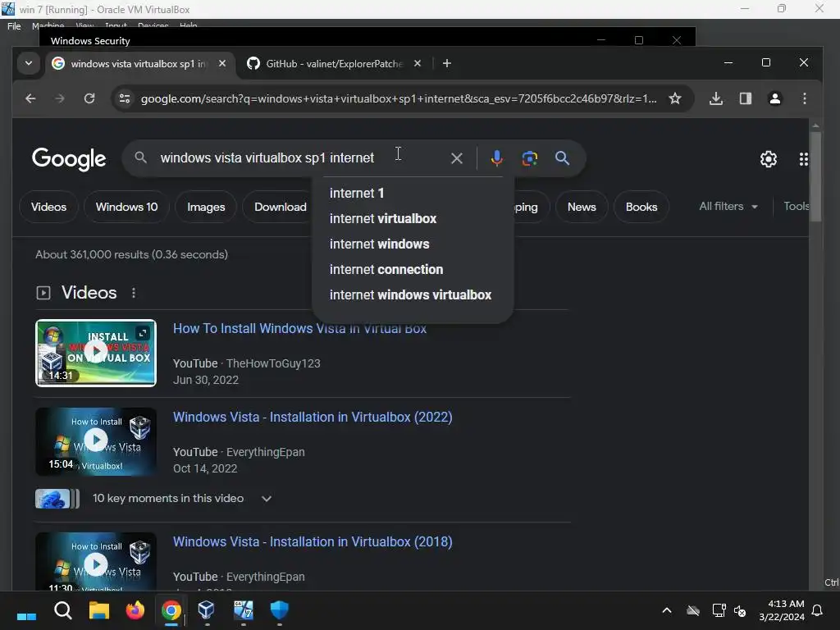Expand All filters dropdown
The width and height of the screenshot is (840, 630).
click(x=728, y=206)
